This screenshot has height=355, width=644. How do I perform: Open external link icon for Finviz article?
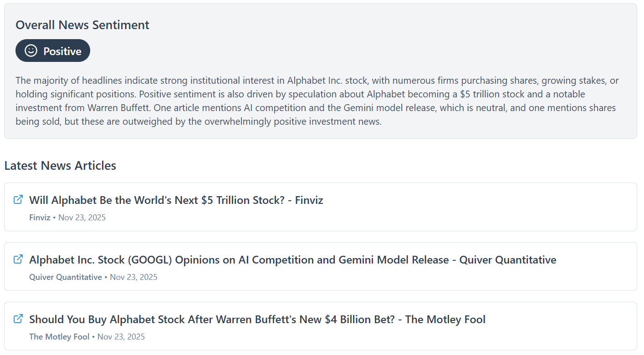pos(18,199)
